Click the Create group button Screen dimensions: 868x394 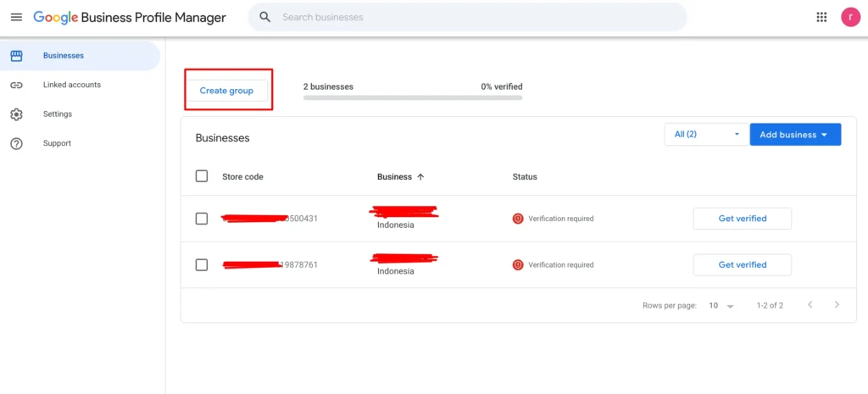click(226, 91)
